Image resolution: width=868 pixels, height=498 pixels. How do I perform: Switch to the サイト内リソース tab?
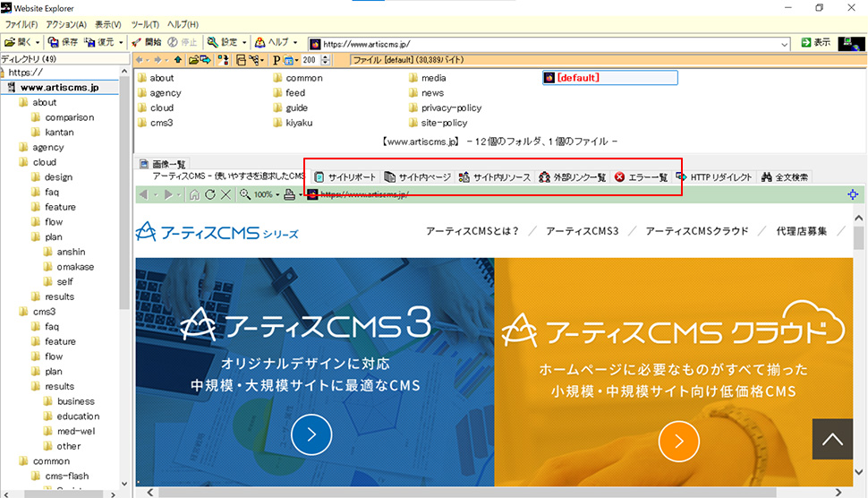(495, 177)
